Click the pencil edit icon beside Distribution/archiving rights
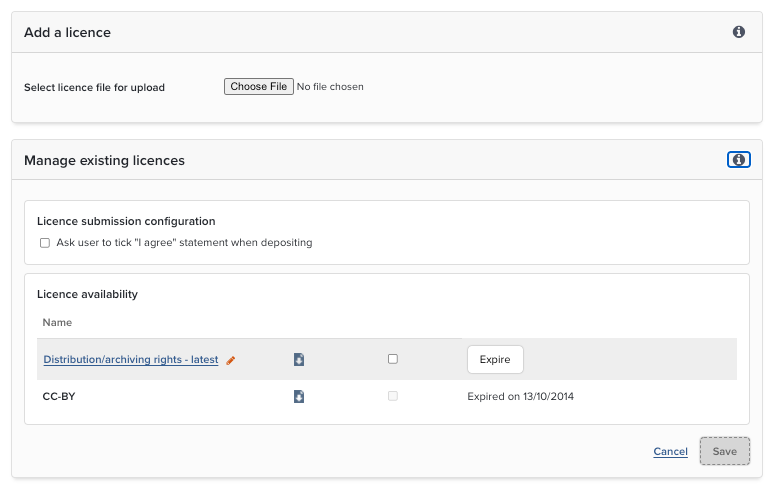This screenshot has height=486, width=771. 231,360
